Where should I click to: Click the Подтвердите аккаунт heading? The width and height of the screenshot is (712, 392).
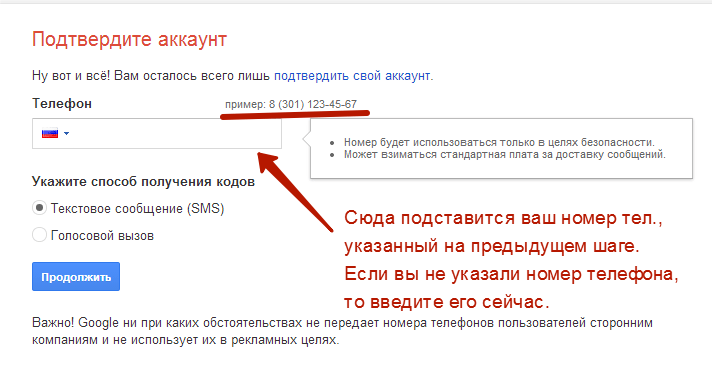click(129, 40)
